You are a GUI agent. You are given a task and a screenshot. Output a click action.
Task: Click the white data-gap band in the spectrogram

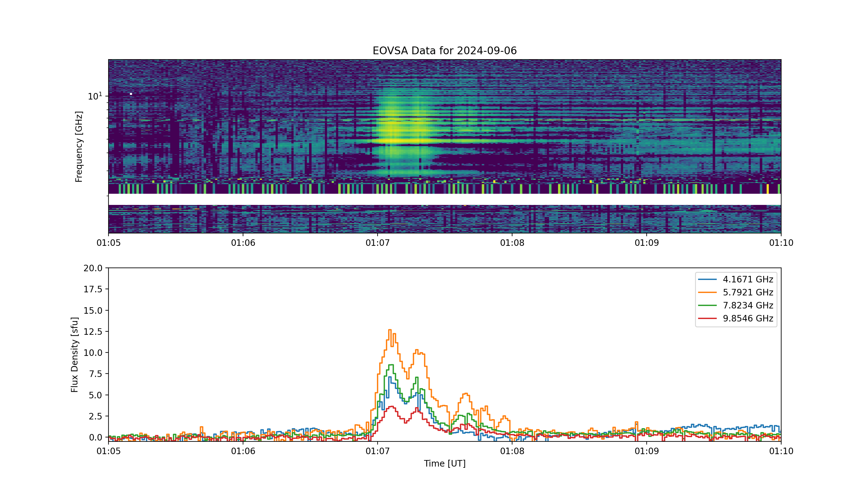445,199
